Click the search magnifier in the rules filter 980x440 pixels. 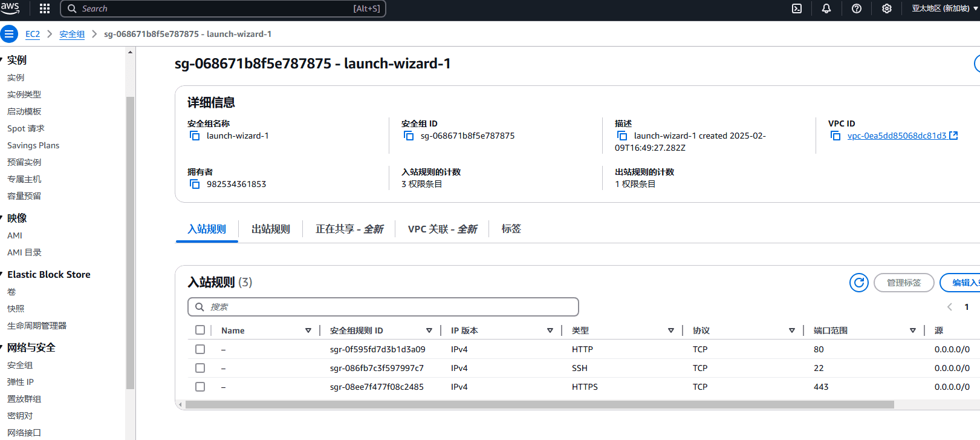200,307
